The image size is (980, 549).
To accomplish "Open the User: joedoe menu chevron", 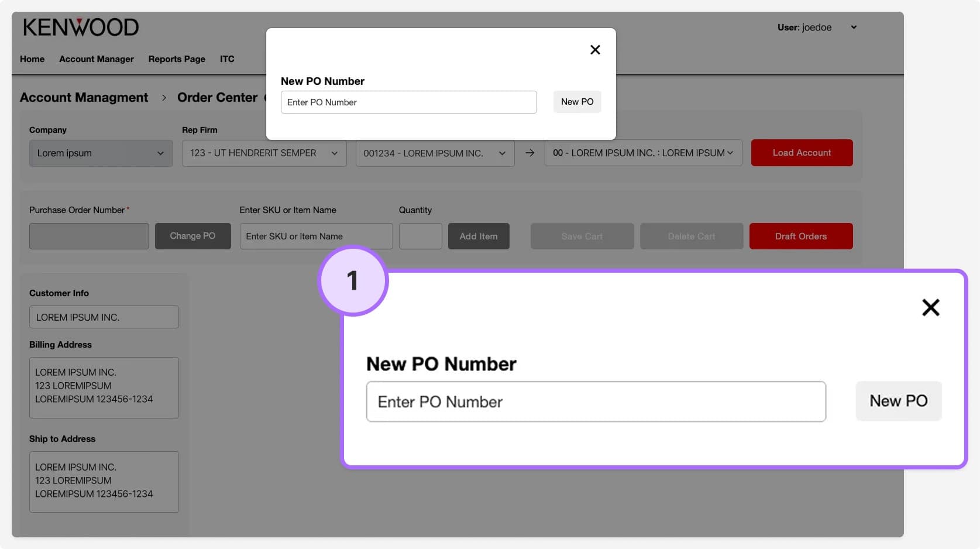I will 854,28.
